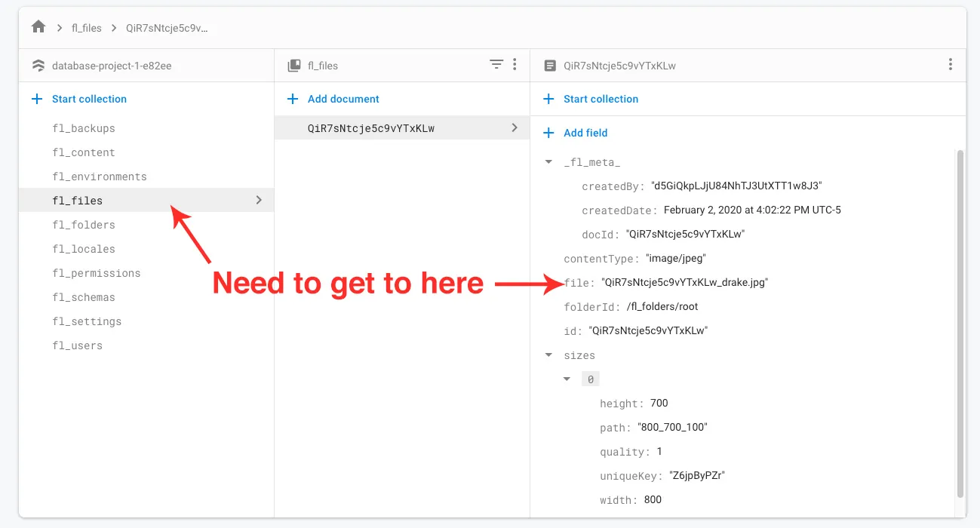
Task: Select document QiR7sNtcje5c9vYTxKLw in list
Action: click(402, 128)
